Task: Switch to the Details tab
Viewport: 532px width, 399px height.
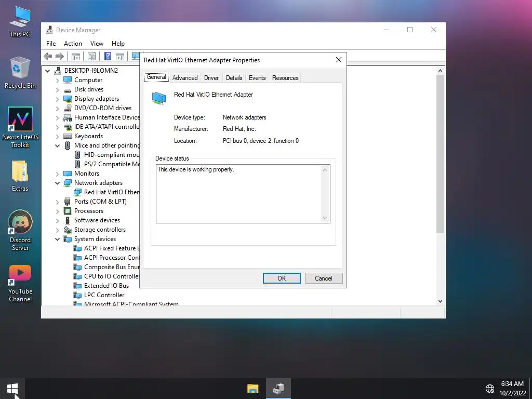Action: (234, 78)
